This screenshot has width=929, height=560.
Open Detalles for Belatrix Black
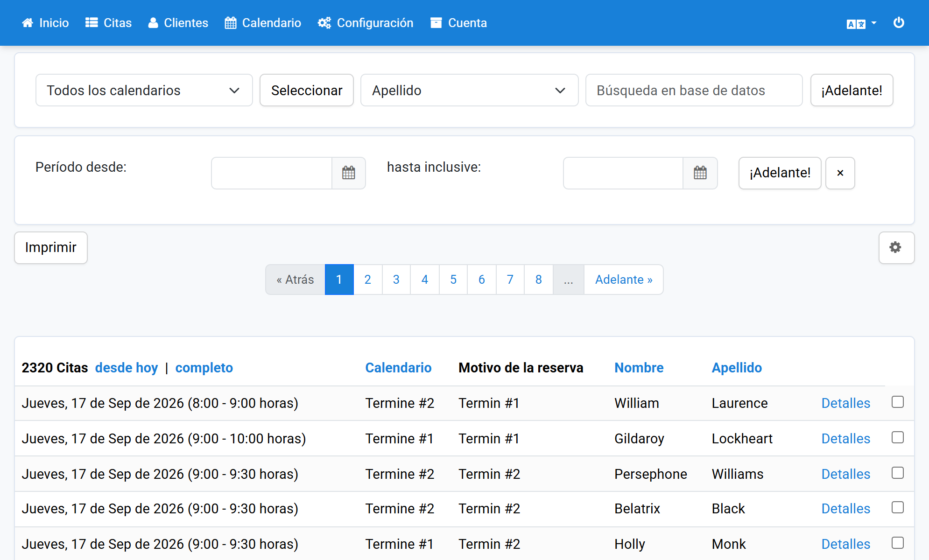(x=846, y=509)
